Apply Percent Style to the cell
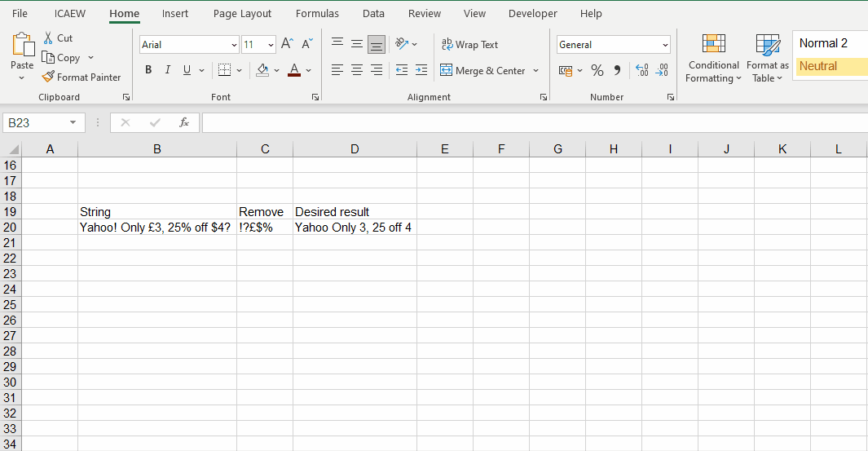The image size is (868, 451). click(597, 71)
